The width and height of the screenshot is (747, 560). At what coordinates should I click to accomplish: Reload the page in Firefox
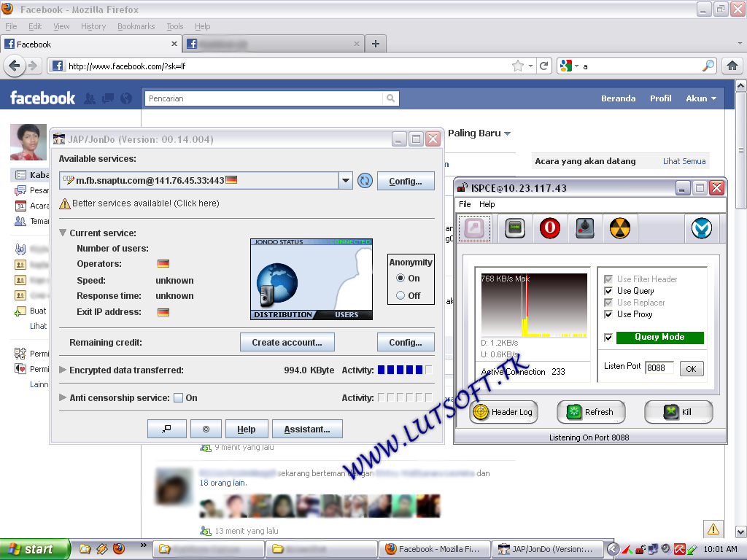544,66
